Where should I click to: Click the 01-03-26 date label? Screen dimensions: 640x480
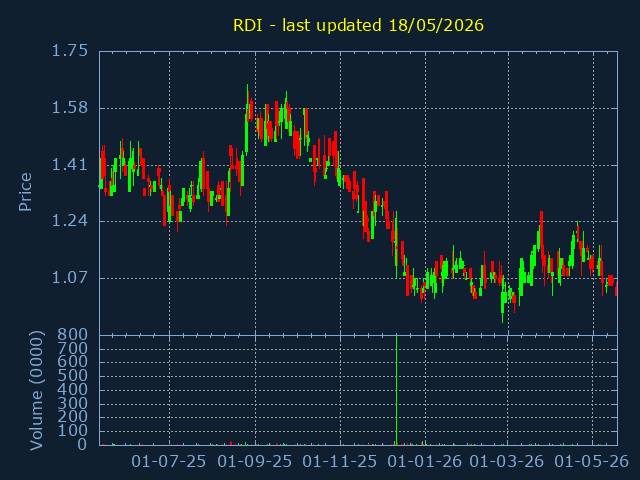(507, 461)
